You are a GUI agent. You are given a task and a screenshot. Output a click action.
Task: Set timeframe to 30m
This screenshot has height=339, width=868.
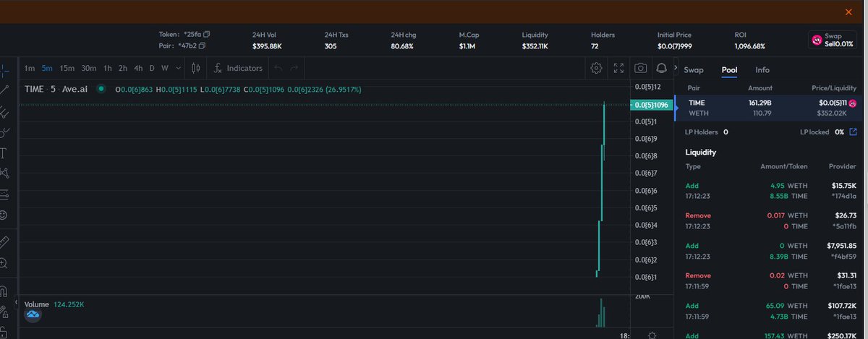tap(89, 68)
